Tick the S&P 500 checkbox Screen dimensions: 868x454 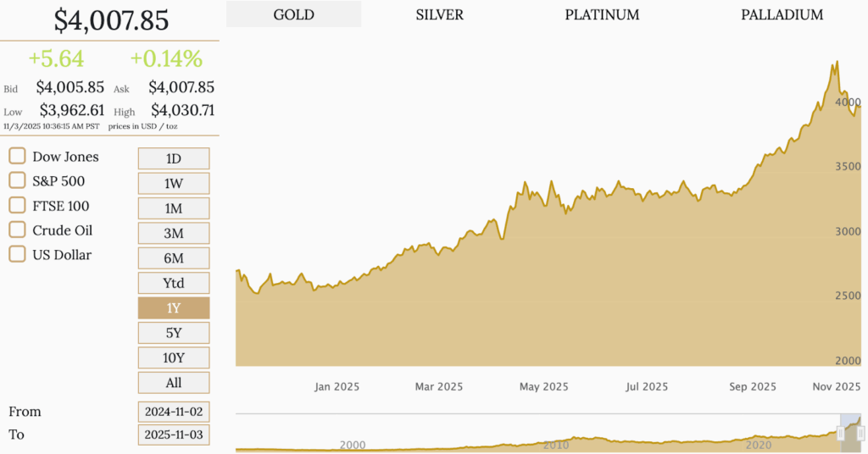[x=17, y=180]
